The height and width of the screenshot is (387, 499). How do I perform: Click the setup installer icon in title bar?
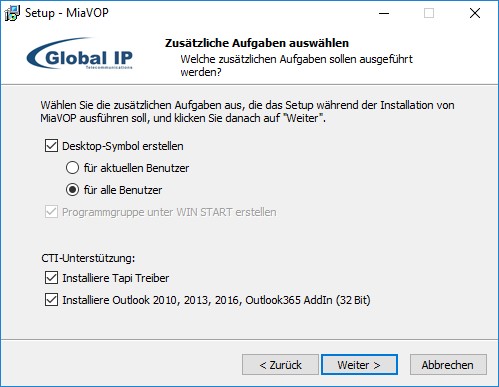12,13
